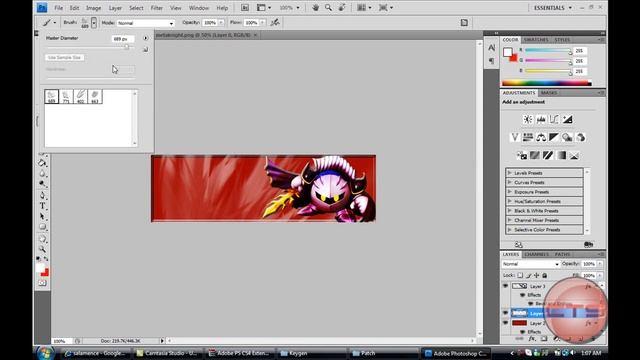
Task: Toggle lock all in Layers panel
Action: (x=544, y=276)
